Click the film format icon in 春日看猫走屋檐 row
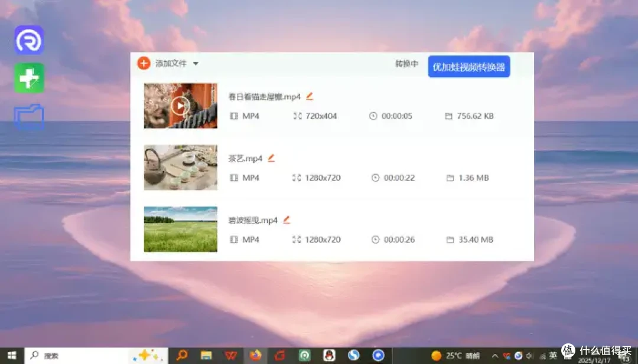The width and height of the screenshot is (638, 364). point(233,116)
